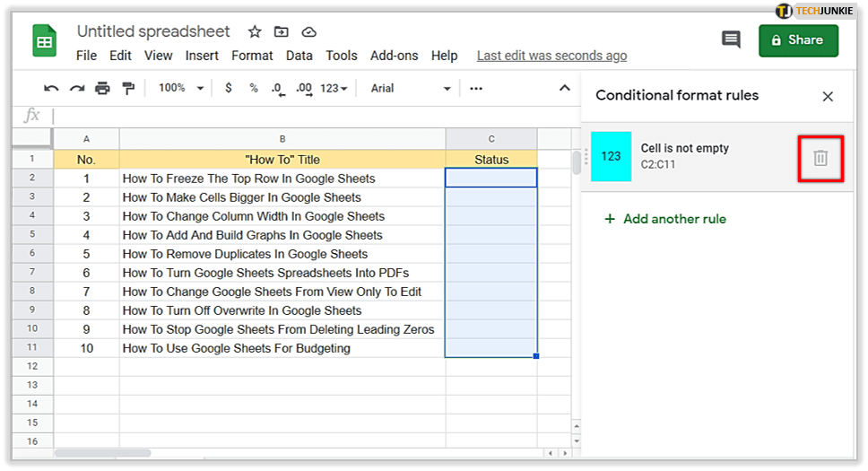
Task: Star the Untitled spreadsheet
Action: tap(255, 31)
